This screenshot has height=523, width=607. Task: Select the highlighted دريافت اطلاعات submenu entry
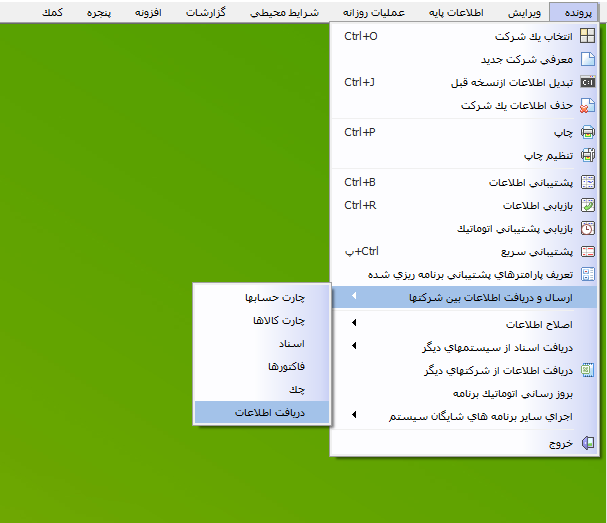tap(269, 411)
